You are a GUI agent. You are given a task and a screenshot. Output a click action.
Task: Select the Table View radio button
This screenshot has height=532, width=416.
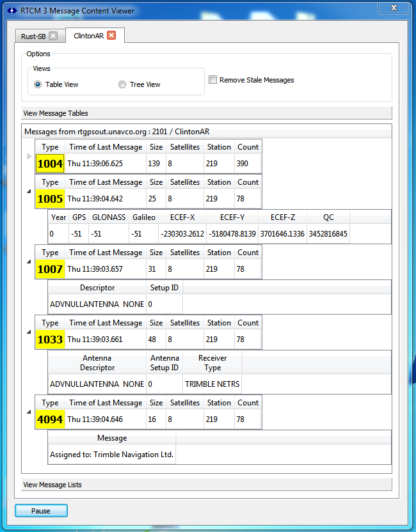point(38,84)
